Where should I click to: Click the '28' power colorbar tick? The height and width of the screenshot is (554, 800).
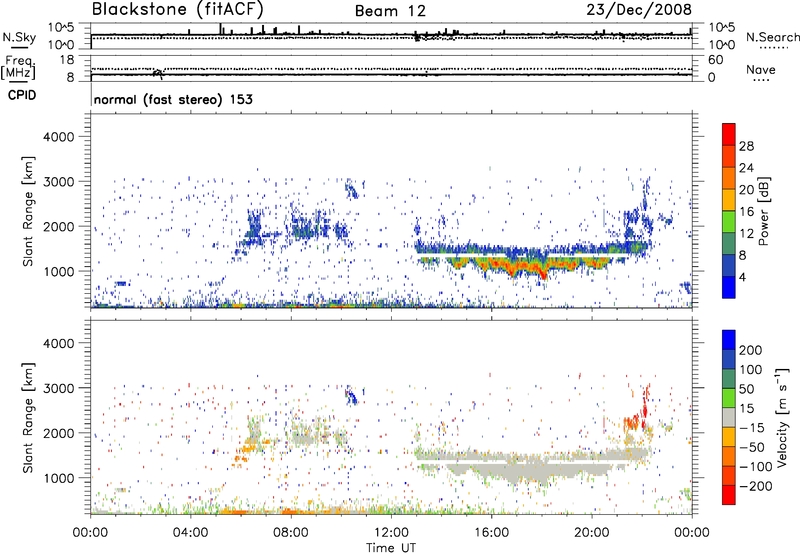tap(746, 146)
